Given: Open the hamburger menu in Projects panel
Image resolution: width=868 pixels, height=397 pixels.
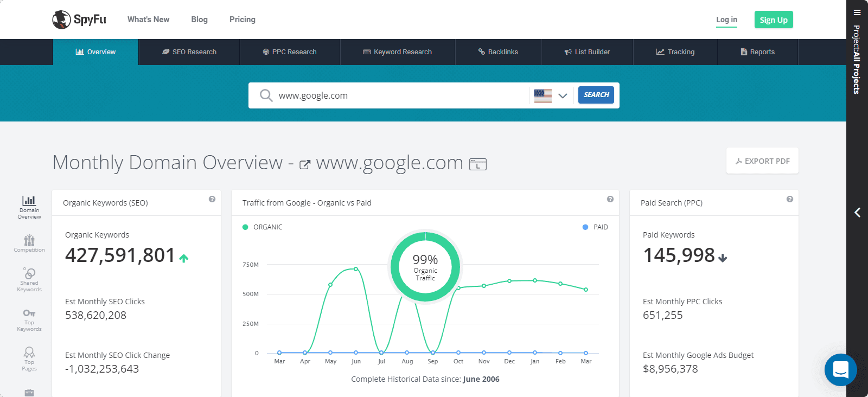Looking at the screenshot, I should [x=857, y=12].
